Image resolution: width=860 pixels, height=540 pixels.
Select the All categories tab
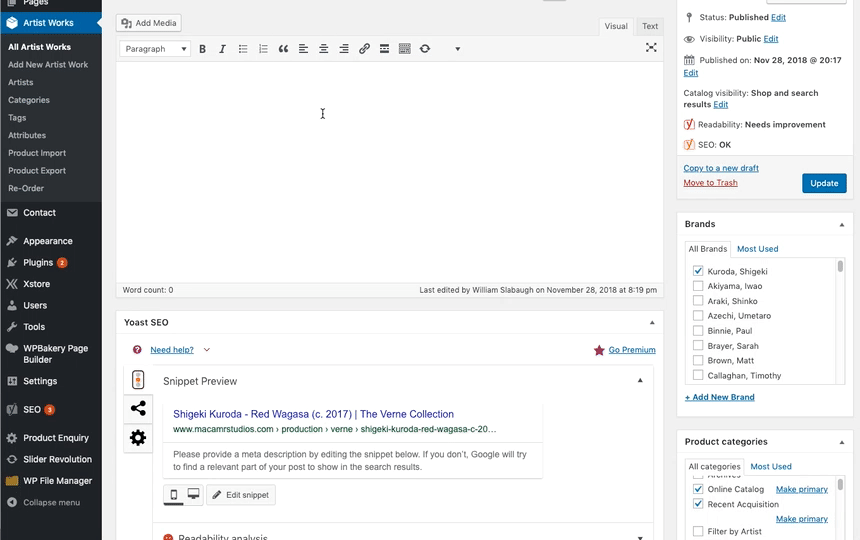pos(714,467)
